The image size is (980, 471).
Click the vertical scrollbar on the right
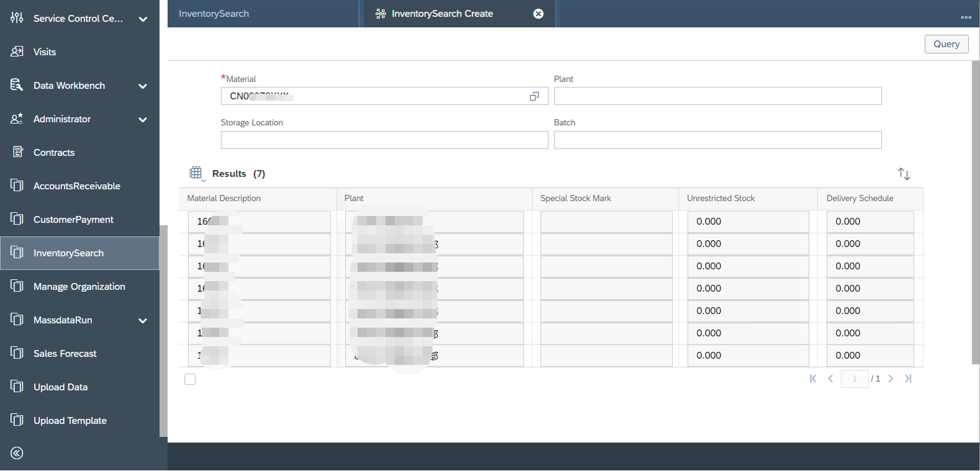(x=975, y=211)
